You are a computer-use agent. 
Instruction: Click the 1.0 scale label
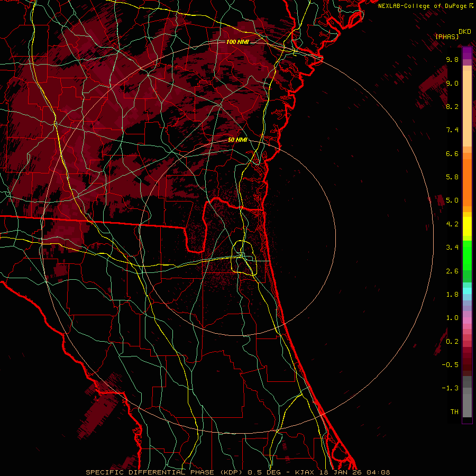(452, 318)
